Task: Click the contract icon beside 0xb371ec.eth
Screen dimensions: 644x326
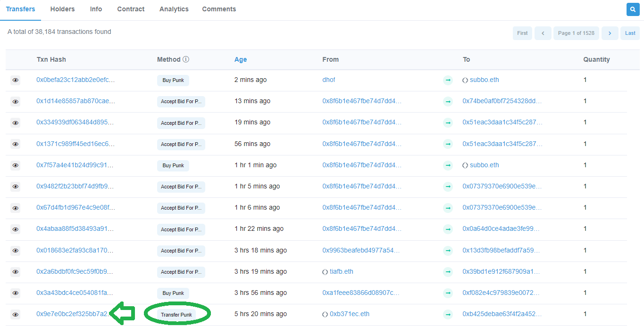Action: click(x=325, y=314)
